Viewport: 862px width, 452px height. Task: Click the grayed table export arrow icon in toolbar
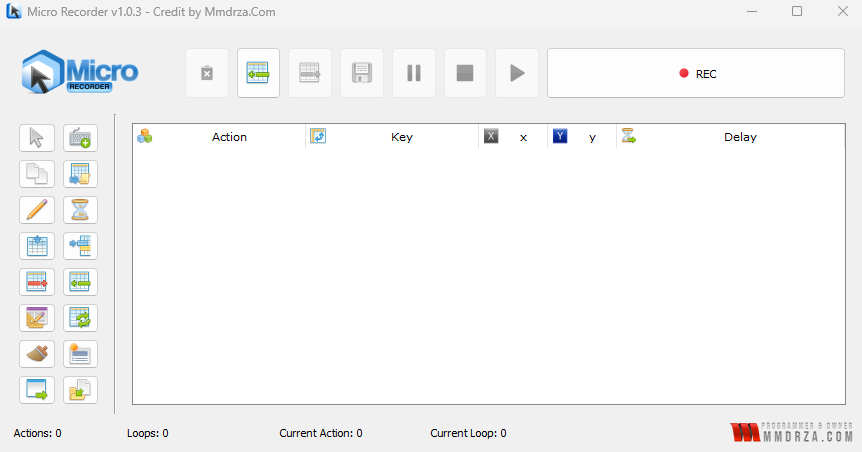coord(310,73)
